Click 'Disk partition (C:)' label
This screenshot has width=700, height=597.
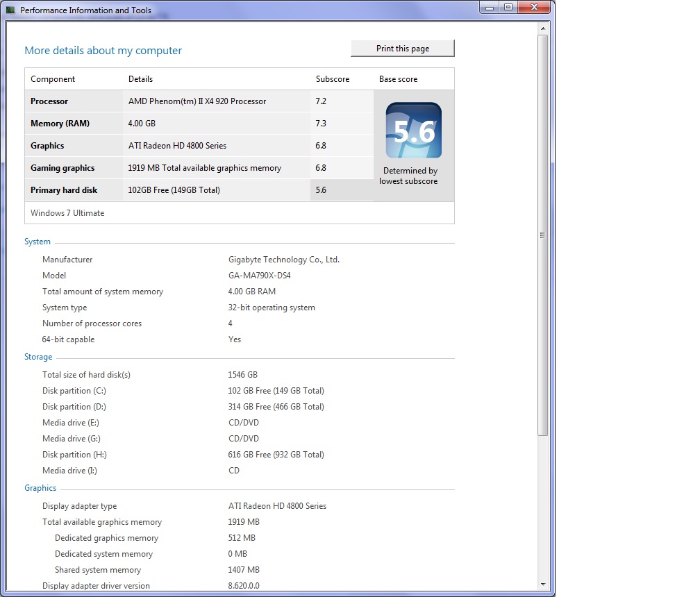coord(74,392)
